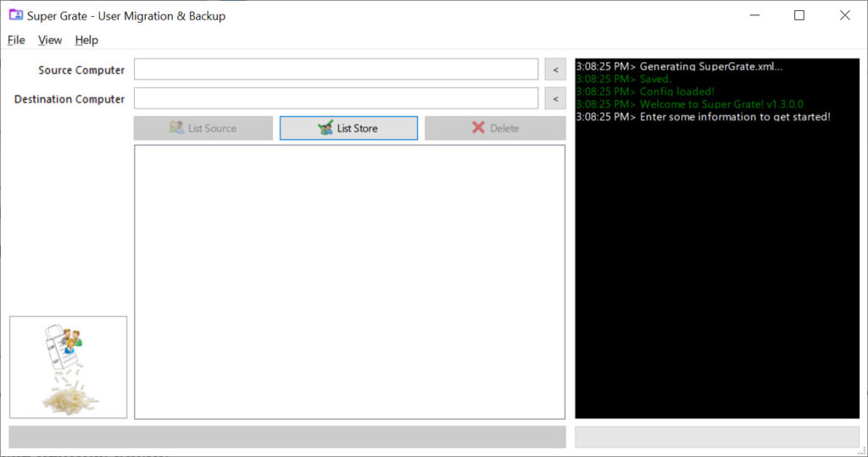The height and width of the screenshot is (457, 868).
Task: Select the 'Saved.' log line
Action: tap(623, 79)
